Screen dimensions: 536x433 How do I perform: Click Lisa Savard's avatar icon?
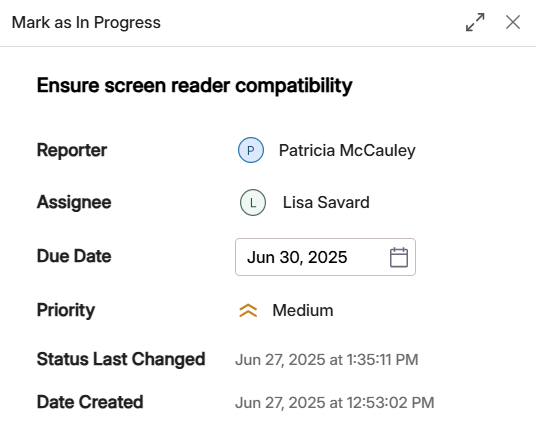coord(253,202)
